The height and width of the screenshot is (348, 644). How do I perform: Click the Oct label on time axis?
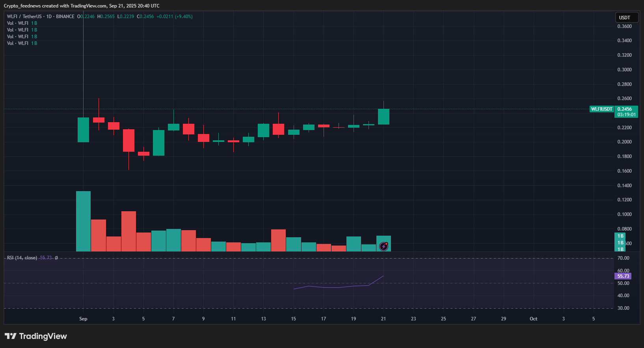click(533, 319)
